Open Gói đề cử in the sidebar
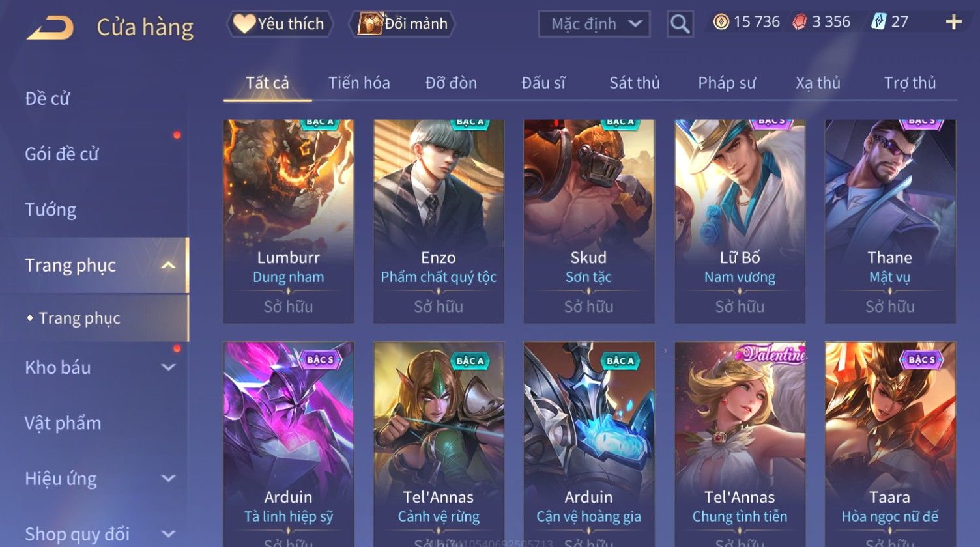Screen dimensions: 980x547 pos(62,154)
